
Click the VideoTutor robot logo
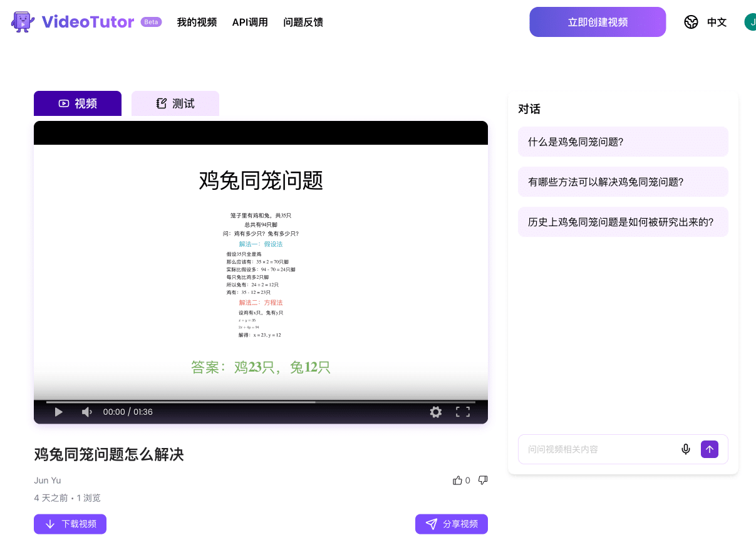click(x=22, y=21)
